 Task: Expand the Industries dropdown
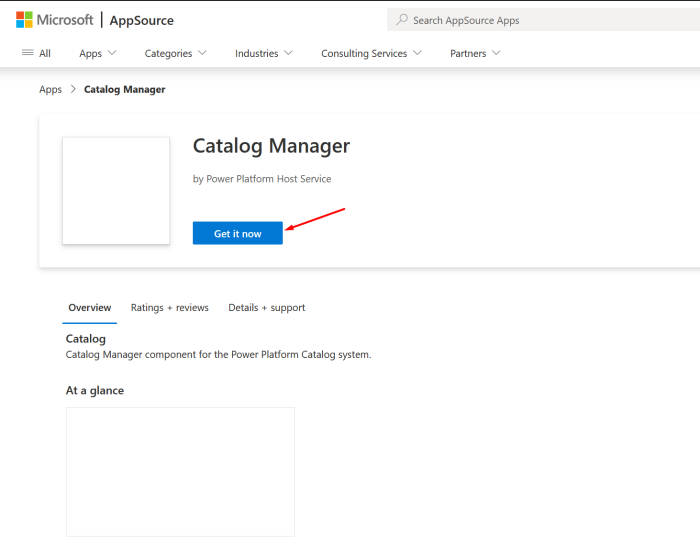coord(263,53)
